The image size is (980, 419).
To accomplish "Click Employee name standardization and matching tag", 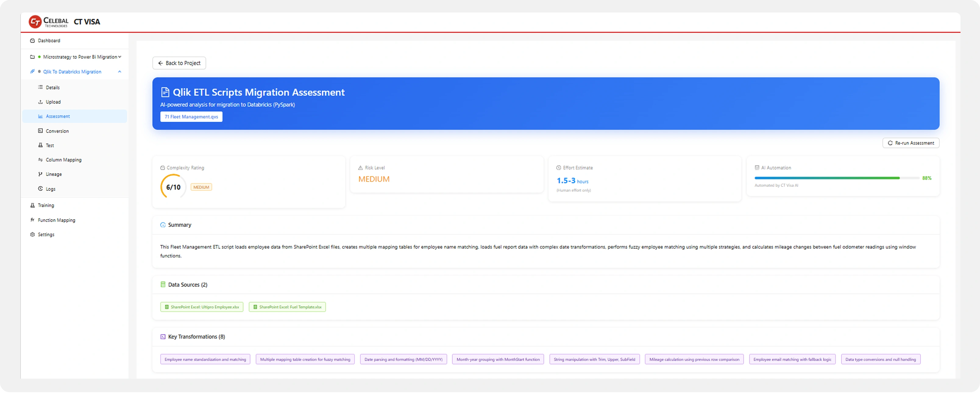I will point(205,359).
